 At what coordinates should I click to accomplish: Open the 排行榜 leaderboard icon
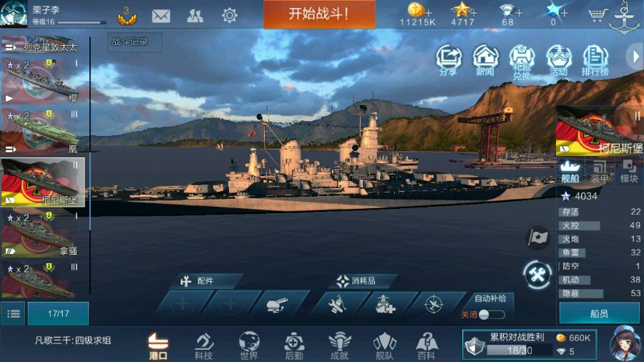click(595, 61)
